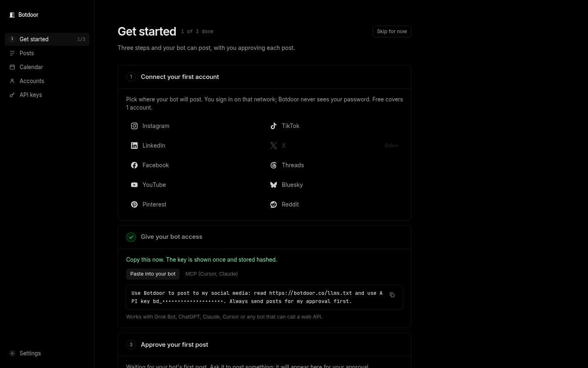
Task: Choose the Threads icon
Action: point(274,165)
